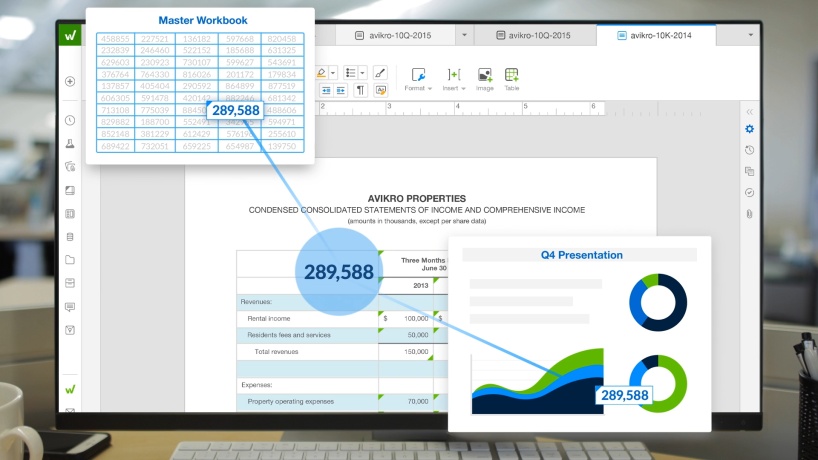The width and height of the screenshot is (818, 460).
Task: Open the blue settings gear in right panel
Action: pos(750,129)
